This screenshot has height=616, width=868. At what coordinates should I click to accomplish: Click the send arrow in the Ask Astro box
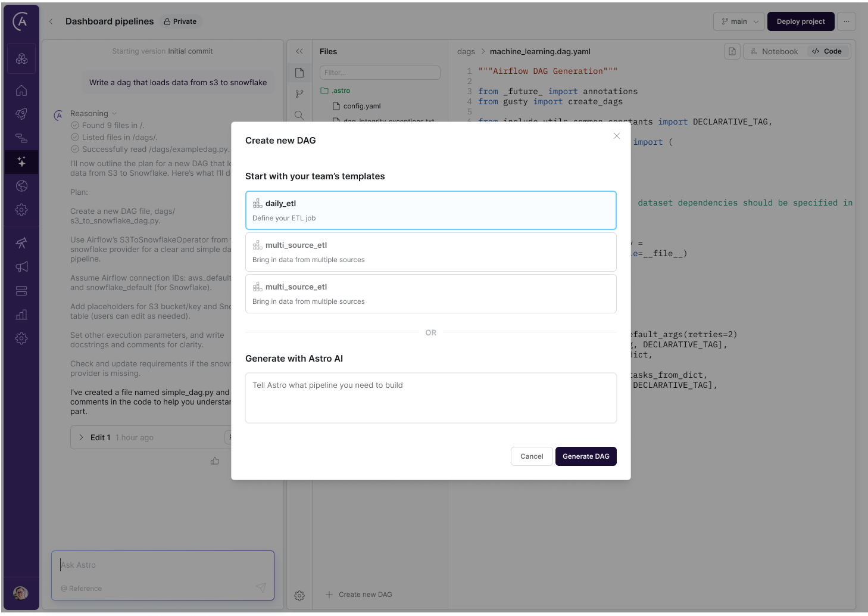point(261,587)
